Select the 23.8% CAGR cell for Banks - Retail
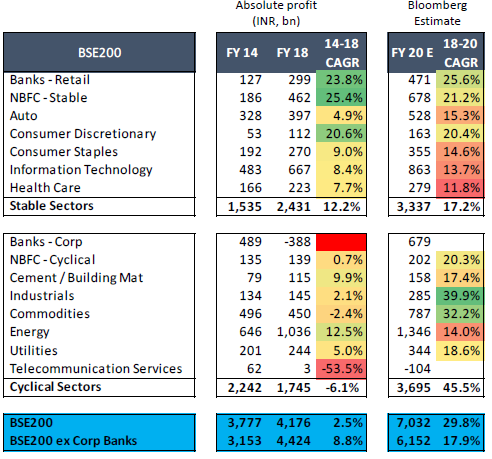492x459 pixels. pos(341,80)
